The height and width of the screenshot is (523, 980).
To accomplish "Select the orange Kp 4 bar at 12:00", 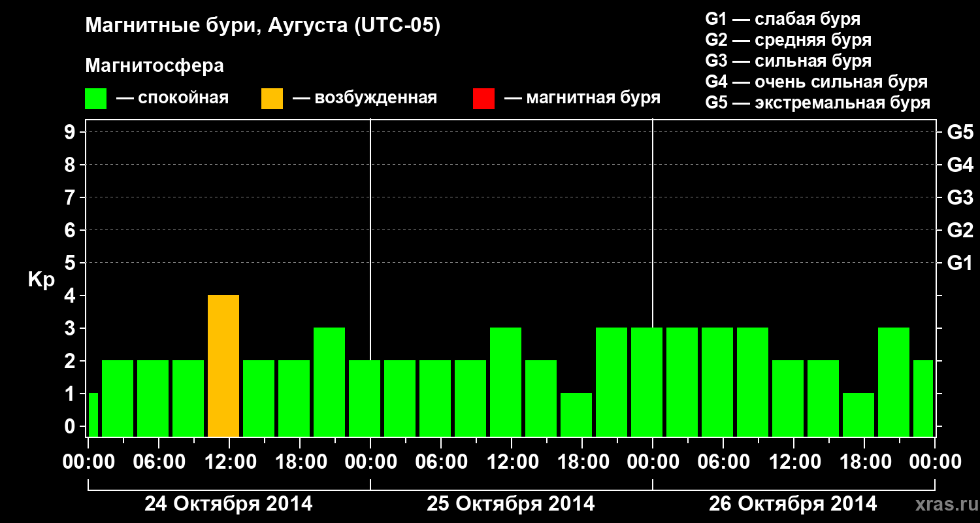I will coord(223,365).
